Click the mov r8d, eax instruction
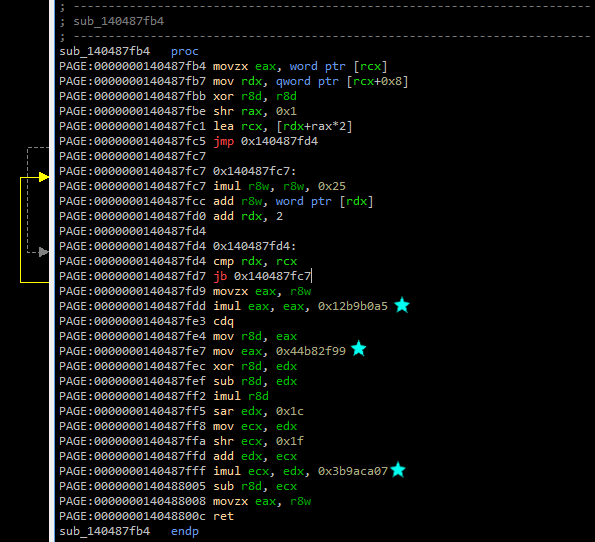This screenshot has height=542, width=595. pyautogui.click(x=255, y=336)
